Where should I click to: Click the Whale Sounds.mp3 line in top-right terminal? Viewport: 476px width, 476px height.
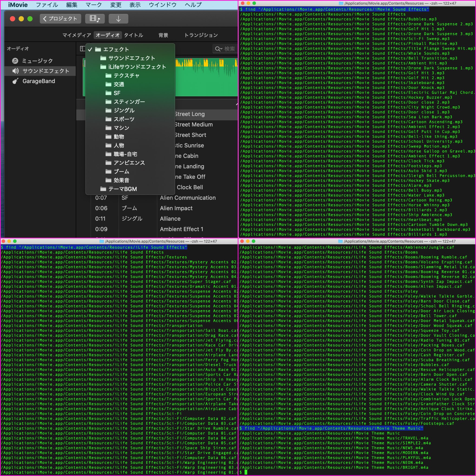point(345,53)
